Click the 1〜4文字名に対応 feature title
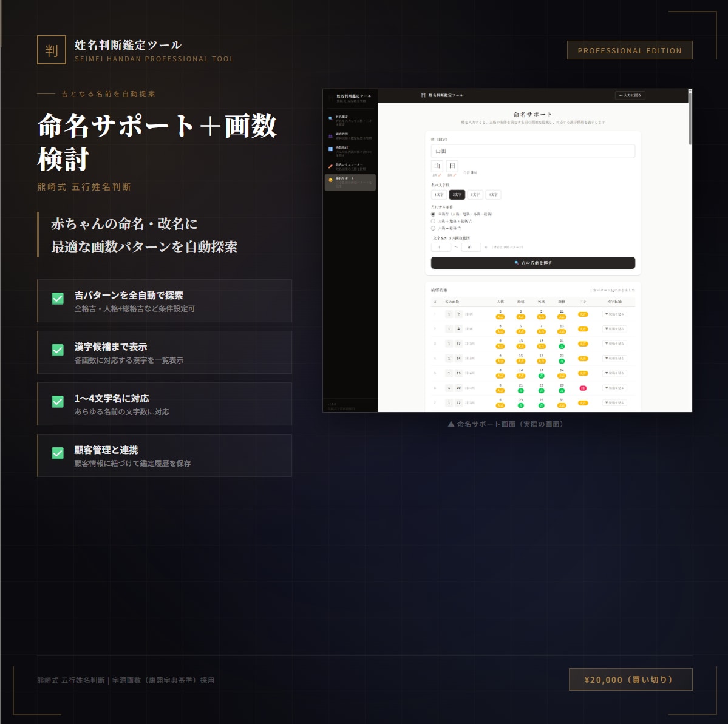The height and width of the screenshot is (724, 728). pyautogui.click(x=112, y=398)
